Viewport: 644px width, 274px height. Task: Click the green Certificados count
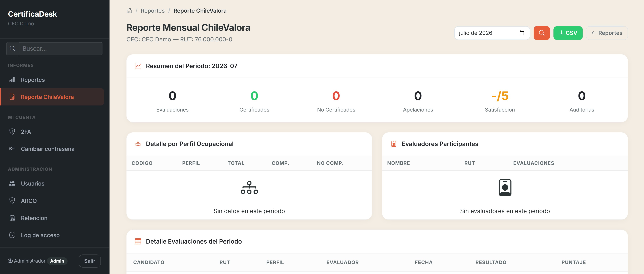pyautogui.click(x=254, y=96)
